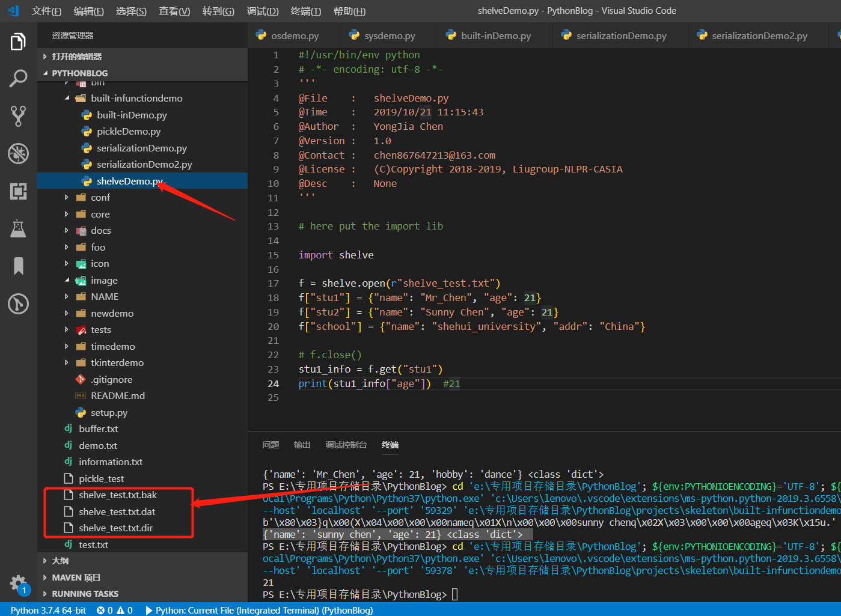841x616 pixels.
Task: Click folder icon of tests
Action: tap(81, 329)
